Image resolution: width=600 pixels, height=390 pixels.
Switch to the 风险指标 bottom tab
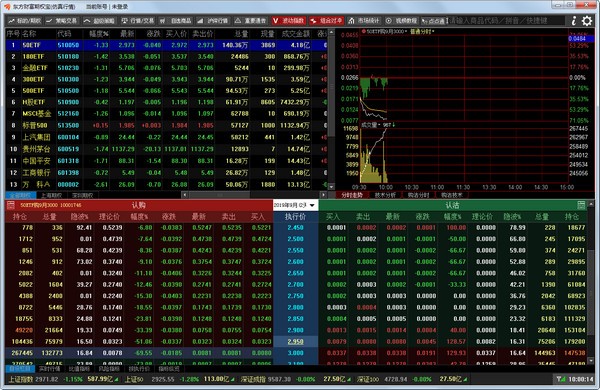point(109,369)
